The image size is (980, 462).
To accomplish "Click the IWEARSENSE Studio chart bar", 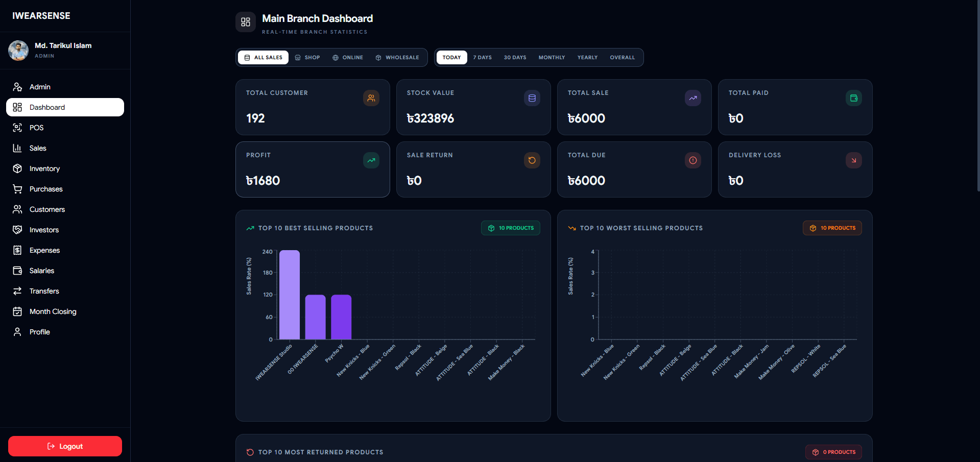I will click(x=290, y=295).
